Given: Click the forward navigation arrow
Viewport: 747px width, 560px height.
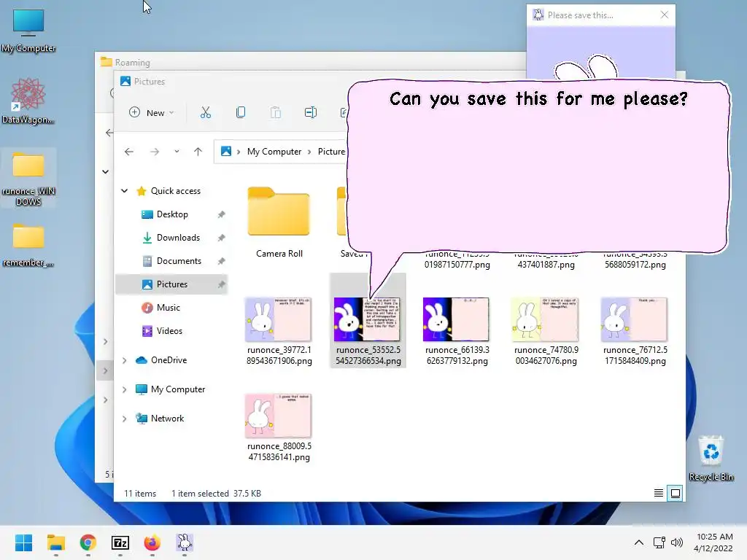Looking at the screenshot, I should pos(155,152).
